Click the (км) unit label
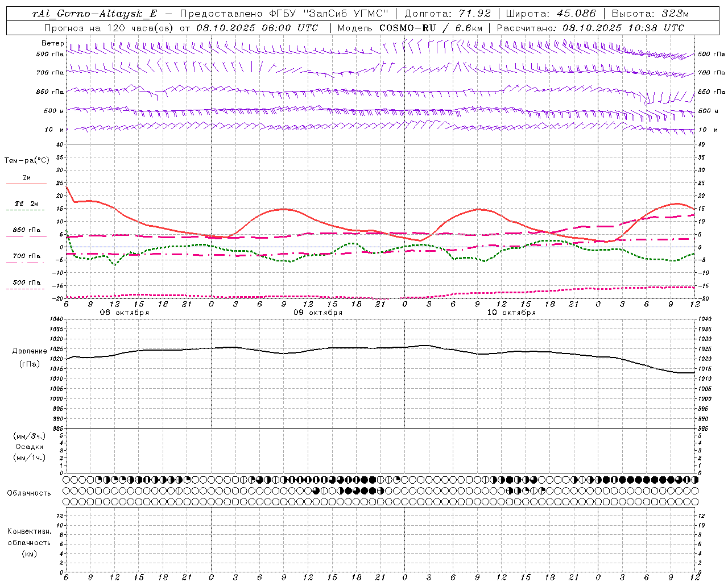The height and width of the screenshot is (582, 728). click(30, 554)
